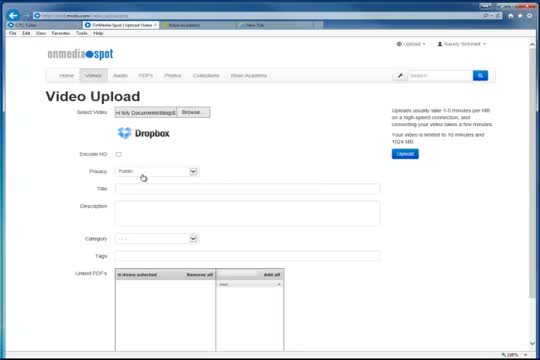
Task: Close the OnMedia Spot Upload Video tab
Action: tap(155, 25)
